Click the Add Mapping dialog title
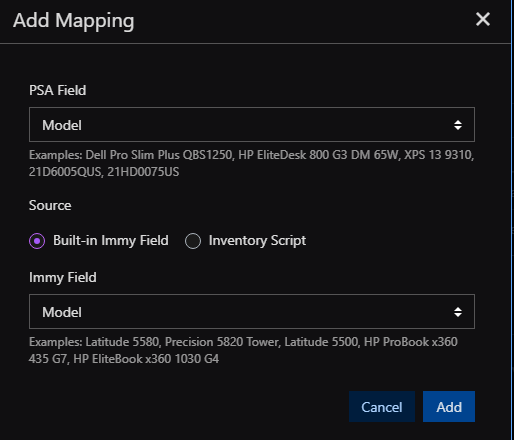This screenshot has height=440, width=514. coord(74,21)
